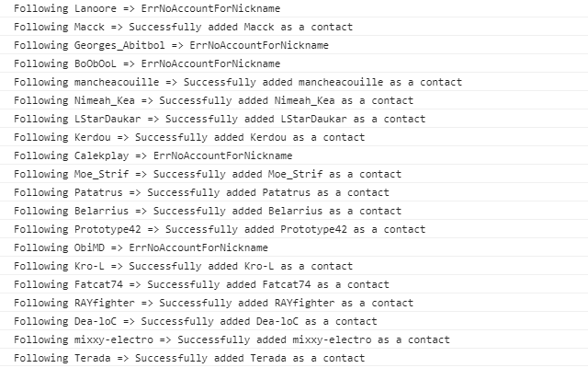Click the Kro-L console log row
This screenshot has width=588, height=368.
183,266
